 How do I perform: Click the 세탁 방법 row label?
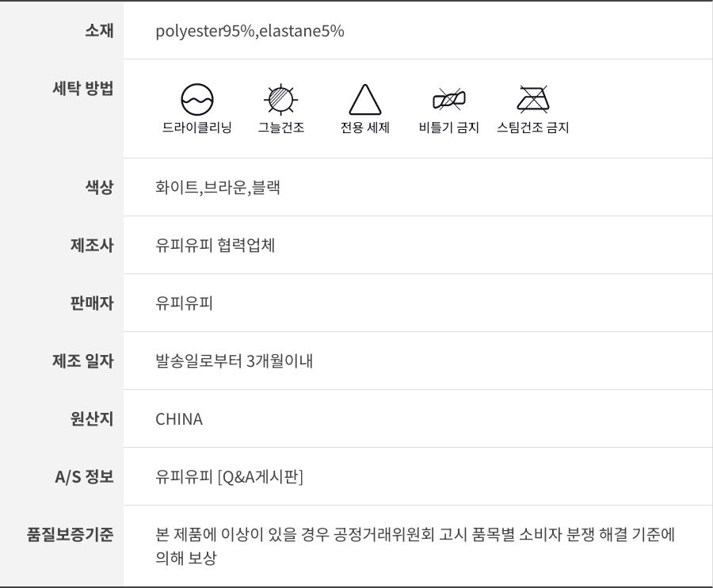(x=82, y=88)
